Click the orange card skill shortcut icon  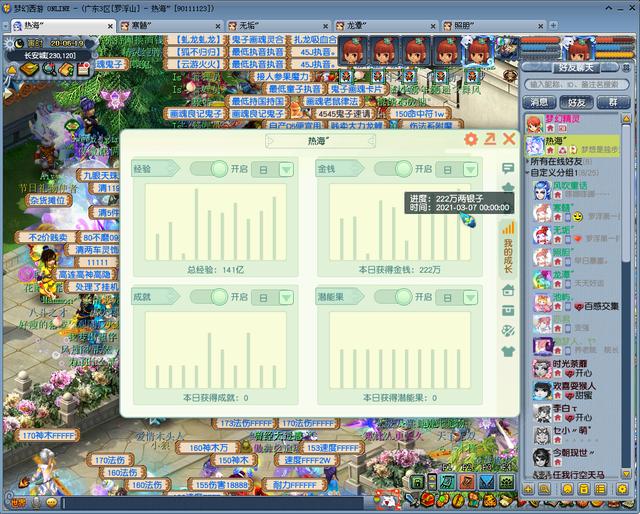[x=467, y=482]
